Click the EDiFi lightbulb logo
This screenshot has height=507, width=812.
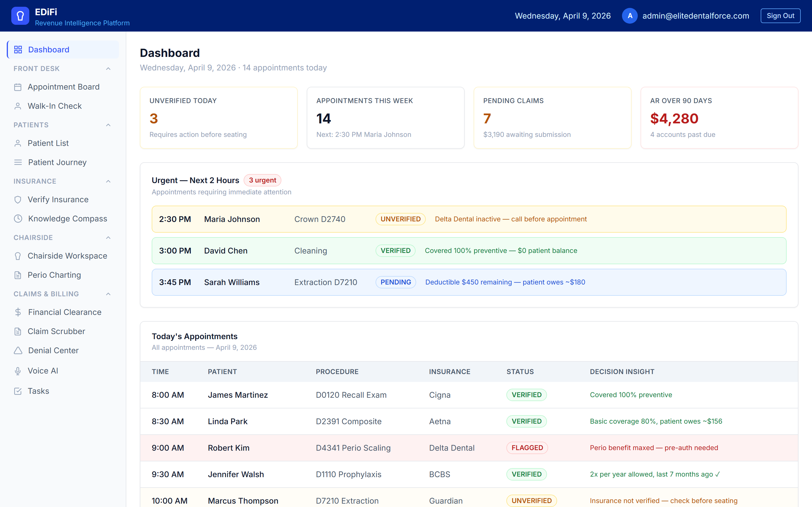pos(19,15)
